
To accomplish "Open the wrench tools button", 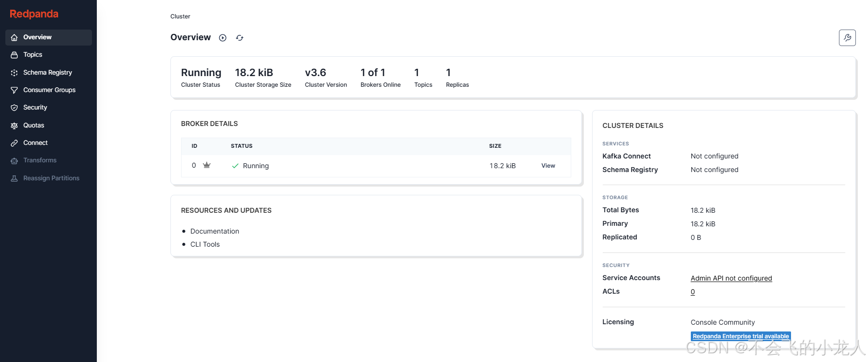I will [x=847, y=38].
